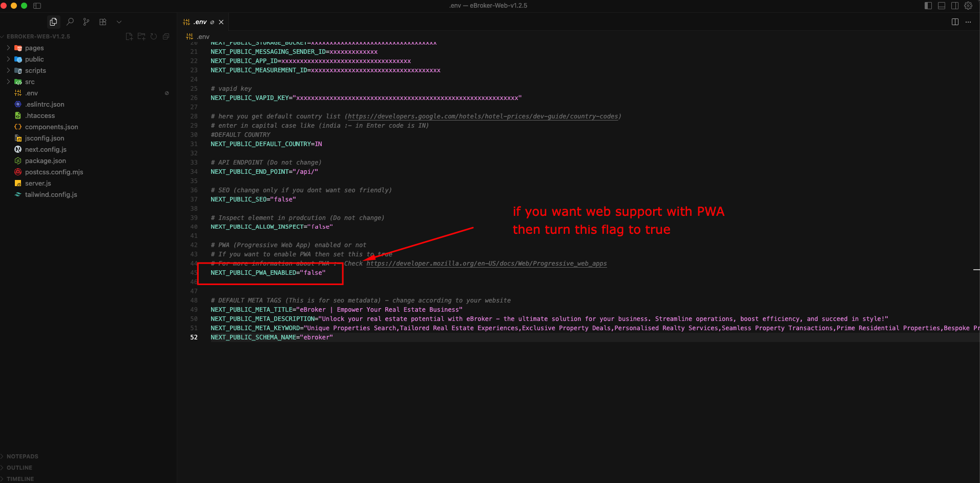Click line NEXT_PUBLIC_ALLOW_INSPECT="false"
980x483 pixels.
point(272,227)
